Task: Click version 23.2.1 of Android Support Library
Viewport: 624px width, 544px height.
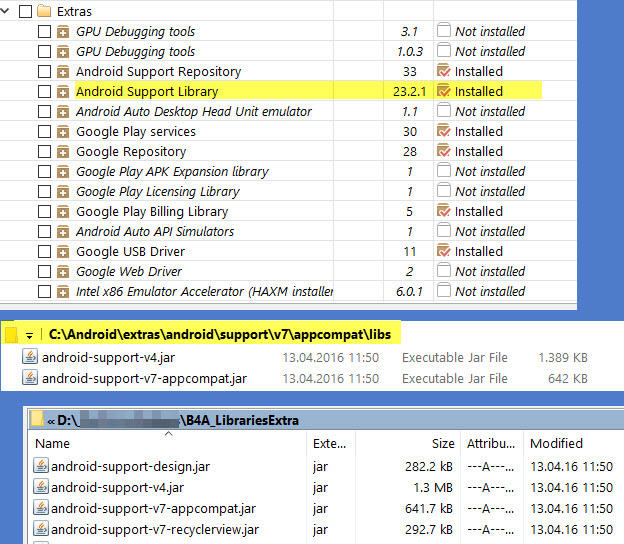Action: click(x=410, y=92)
